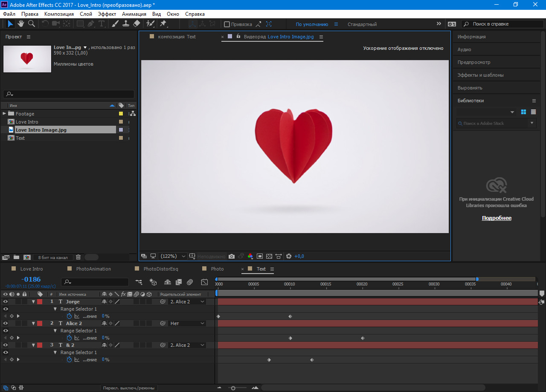
Task: Open the composition mini-flowchart icon
Action: click(139, 282)
